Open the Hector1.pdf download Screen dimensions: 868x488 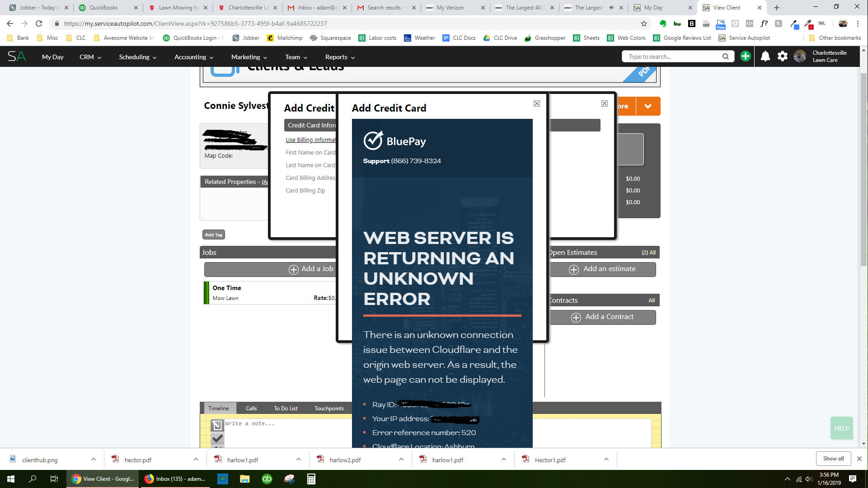550,460
